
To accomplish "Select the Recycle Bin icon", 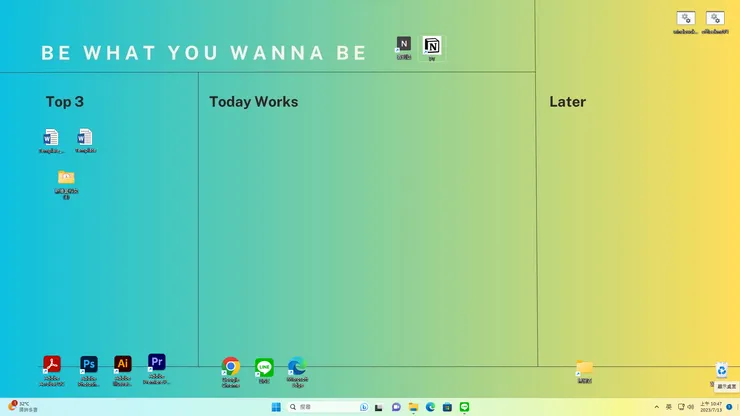I will coord(722,371).
